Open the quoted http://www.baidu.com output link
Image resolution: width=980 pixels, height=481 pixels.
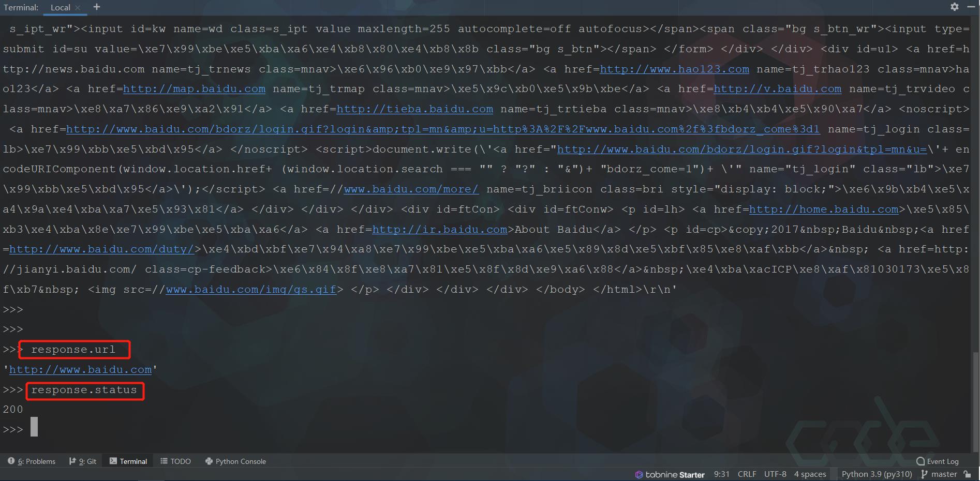[x=80, y=370]
